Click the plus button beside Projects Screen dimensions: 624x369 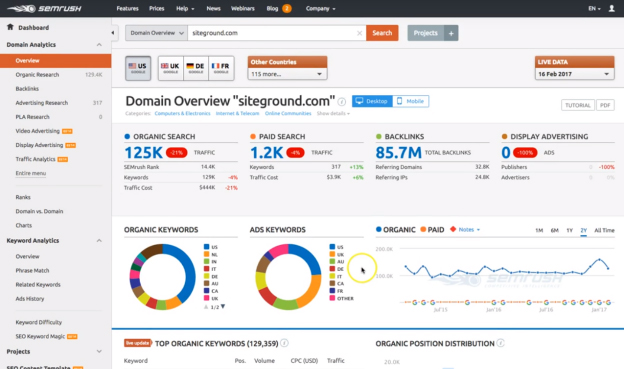point(451,33)
